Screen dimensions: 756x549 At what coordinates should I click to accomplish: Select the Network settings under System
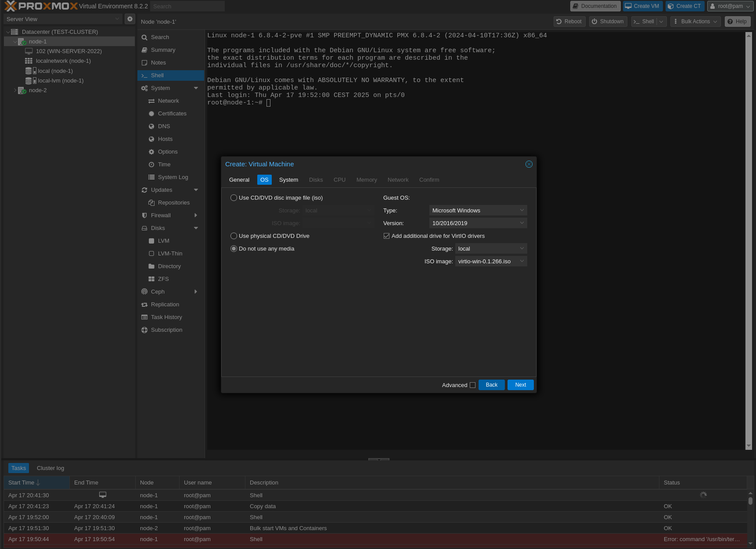[169, 100]
